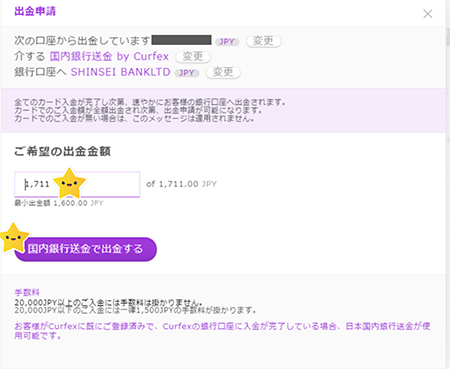Click the card deposit notice banner
Image resolution: width=450 pixels, height=369 pixels.
click(x=223, y=110)
